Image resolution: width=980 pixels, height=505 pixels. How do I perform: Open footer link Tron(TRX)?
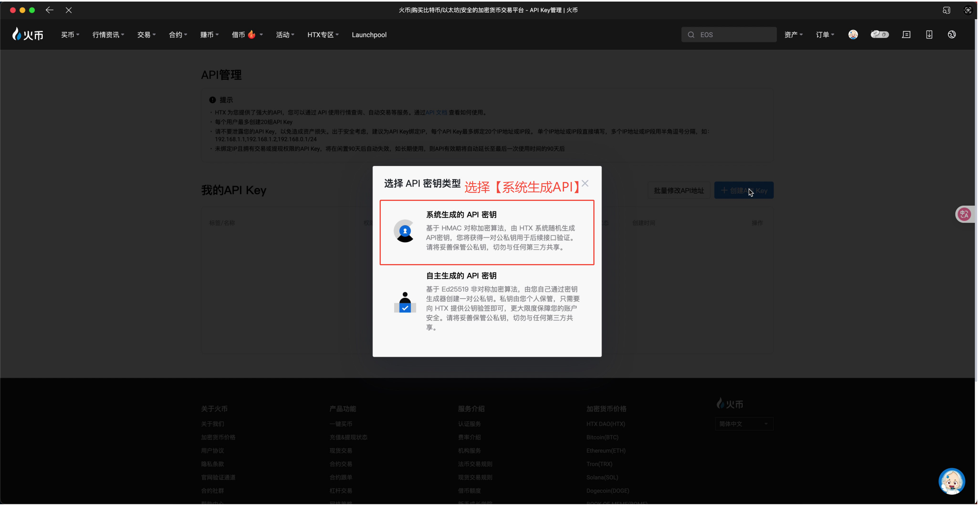599,464
